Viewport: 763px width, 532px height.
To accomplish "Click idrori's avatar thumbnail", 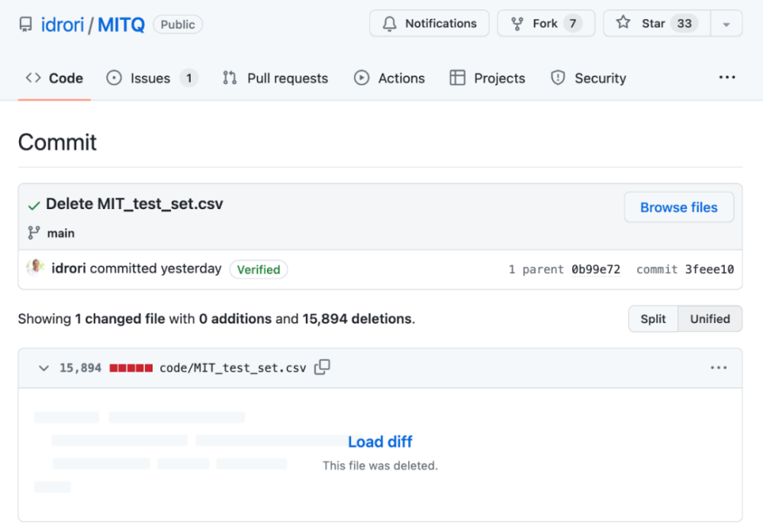I will [x=35, y=268].
